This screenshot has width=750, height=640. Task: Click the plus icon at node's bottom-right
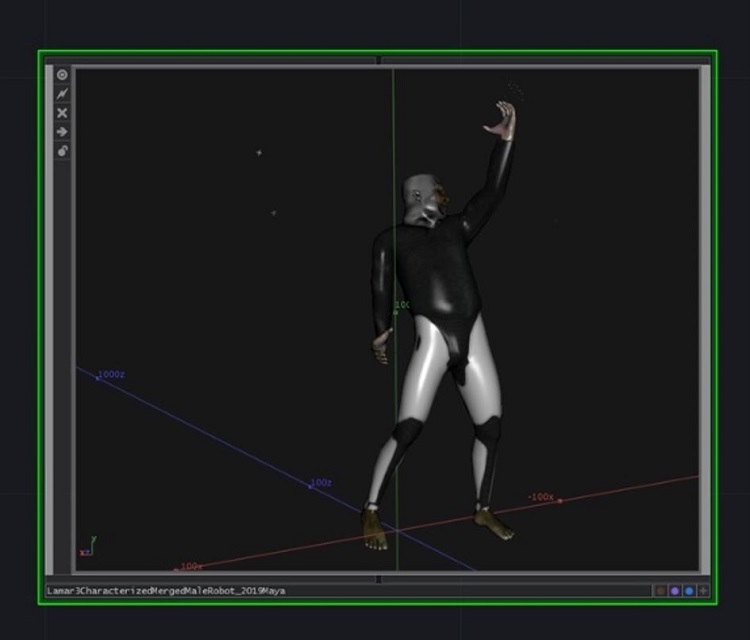point(704,591)
